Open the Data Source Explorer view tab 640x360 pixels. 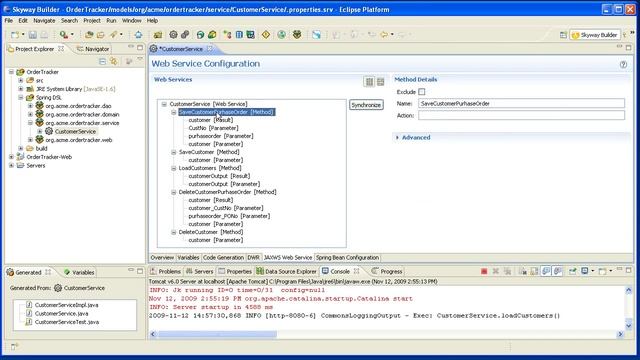[x=286, y=271]
